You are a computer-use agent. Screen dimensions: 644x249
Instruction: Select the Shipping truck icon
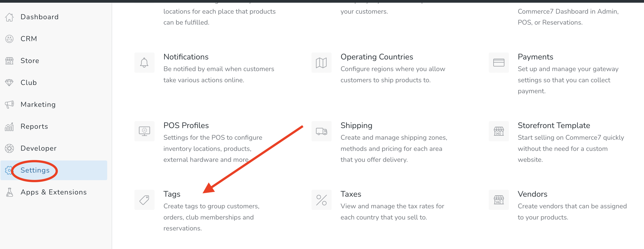click(x=321, y=131)
